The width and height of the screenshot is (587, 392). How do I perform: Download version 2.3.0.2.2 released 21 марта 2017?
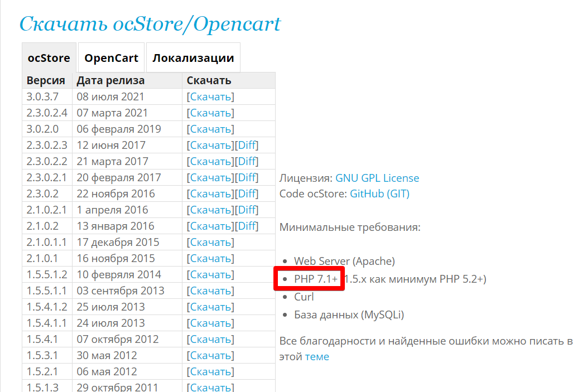pyautogui.click(x=210, y=162)
